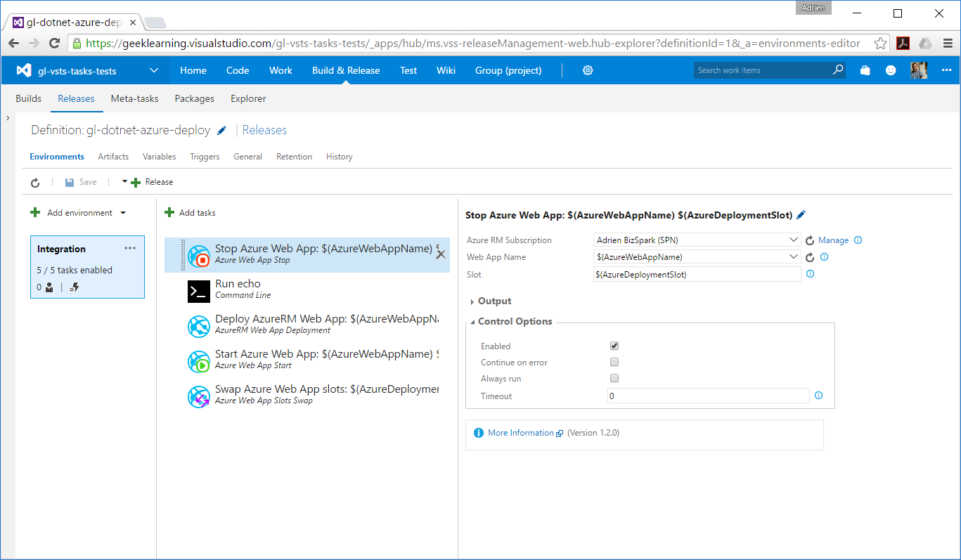Click info icon beside Slot field
This screenshot has width=961, height=560.
pyautogui.click(x=810, y=274)
